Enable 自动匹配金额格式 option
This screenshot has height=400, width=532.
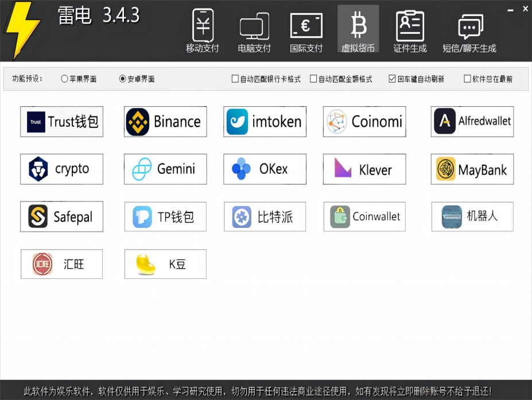tap(313, 79)
